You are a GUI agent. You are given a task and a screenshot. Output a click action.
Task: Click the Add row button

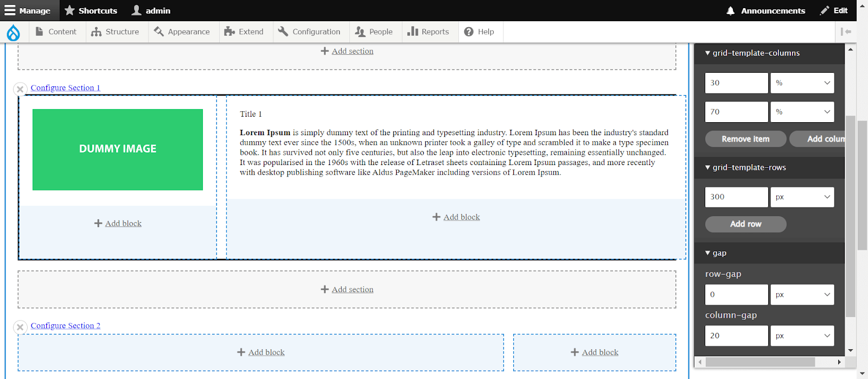(x=745, y=224)
